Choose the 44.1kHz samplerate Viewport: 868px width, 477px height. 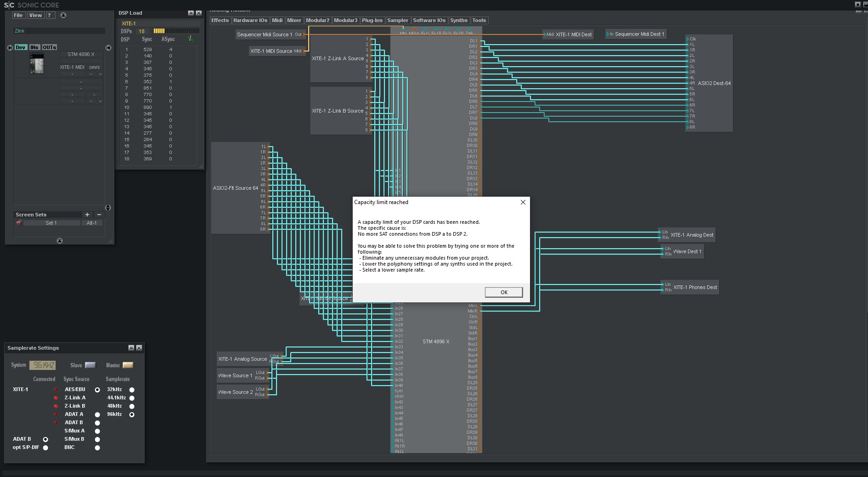click(x=132, y=398)
